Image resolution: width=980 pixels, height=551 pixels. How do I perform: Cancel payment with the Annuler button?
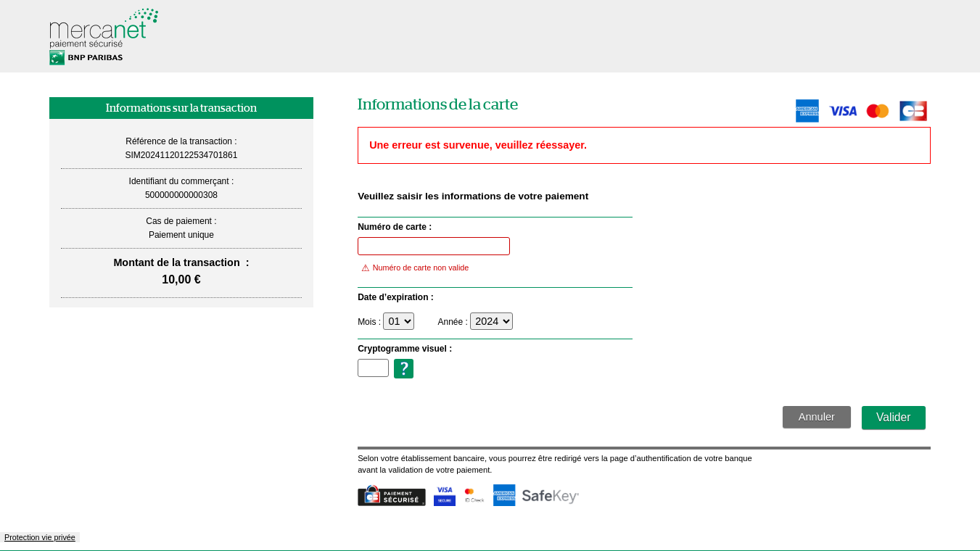click(816, 417)
